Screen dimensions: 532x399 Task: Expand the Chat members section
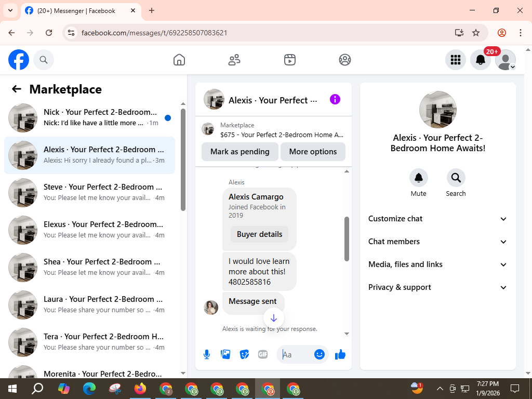tap(437, 242)
